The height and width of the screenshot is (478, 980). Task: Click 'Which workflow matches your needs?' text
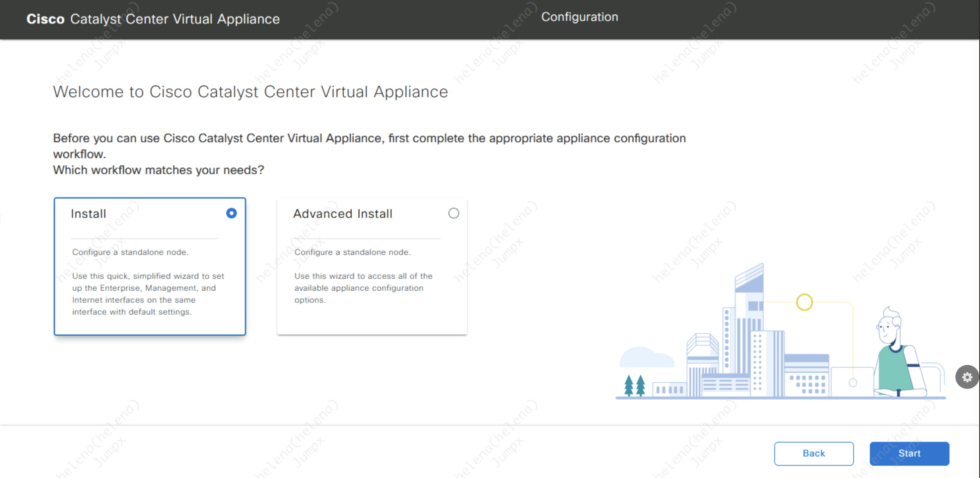(158, 170)
